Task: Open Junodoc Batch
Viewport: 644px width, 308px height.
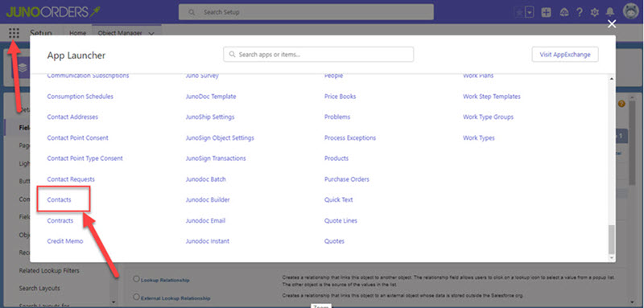Action: [x=206, y=179]
